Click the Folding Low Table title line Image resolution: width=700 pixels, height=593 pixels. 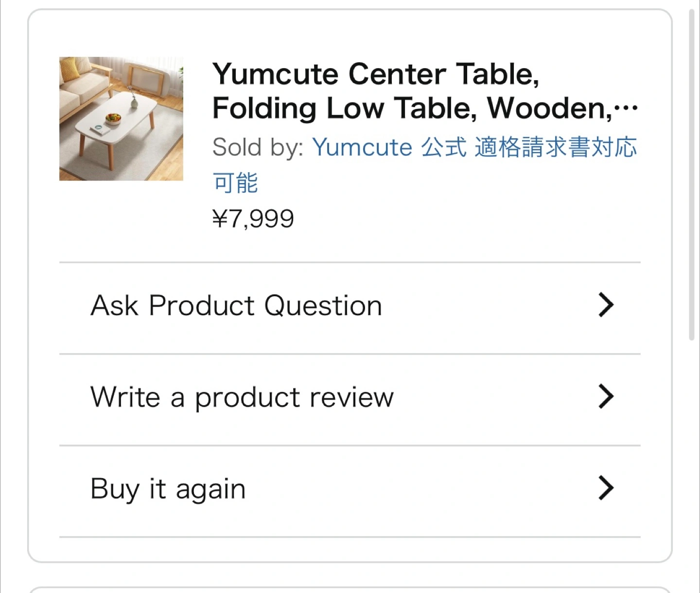coord(340,108)
